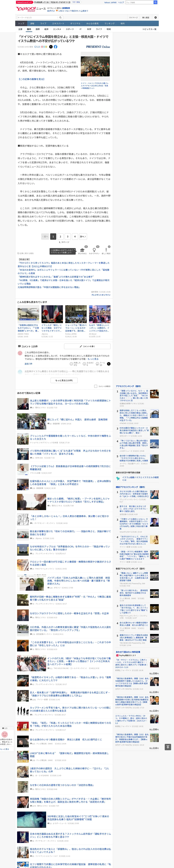Viewport: 174px width, 868px height.
Task: Open ジョージアは「第2のベラルーシ」 article thumbnail
Action: click(x=76, y=314)
